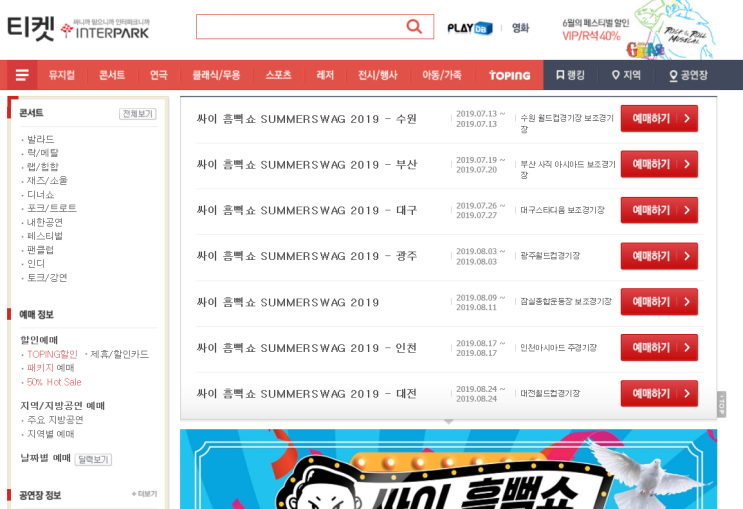Open the TOPING menu item

(x=509, y=75)
